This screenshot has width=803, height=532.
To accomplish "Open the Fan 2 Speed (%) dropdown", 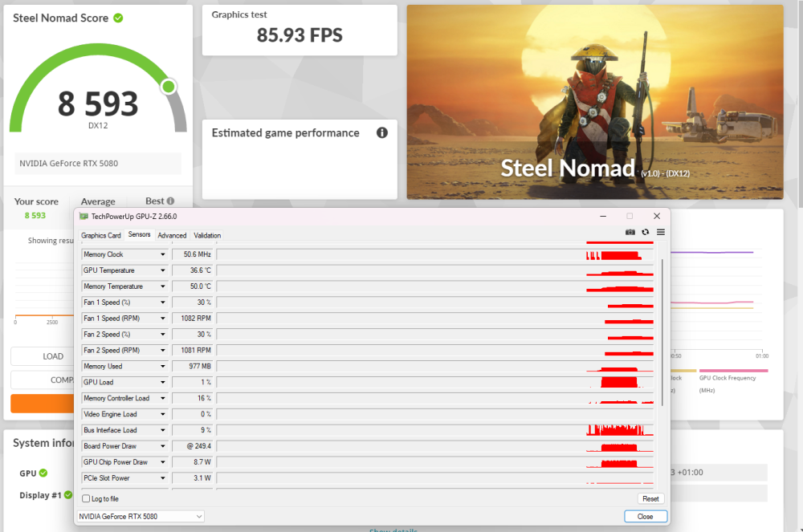I will [163, 334].
